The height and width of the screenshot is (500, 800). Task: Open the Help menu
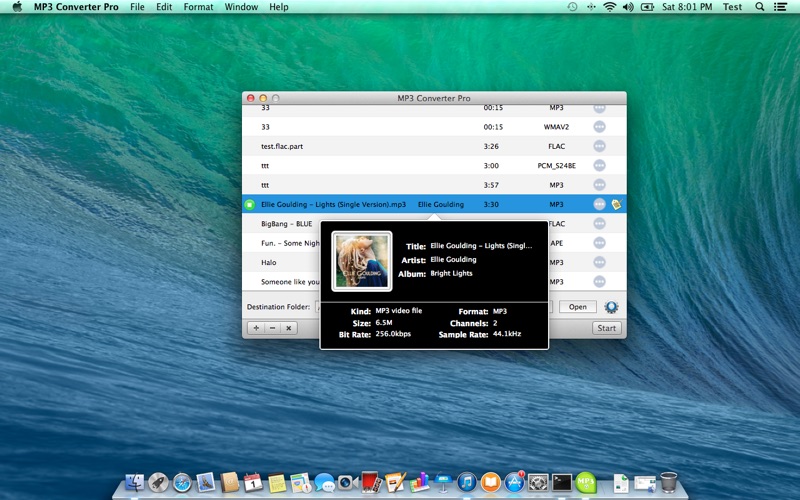(x=279, y=7)
